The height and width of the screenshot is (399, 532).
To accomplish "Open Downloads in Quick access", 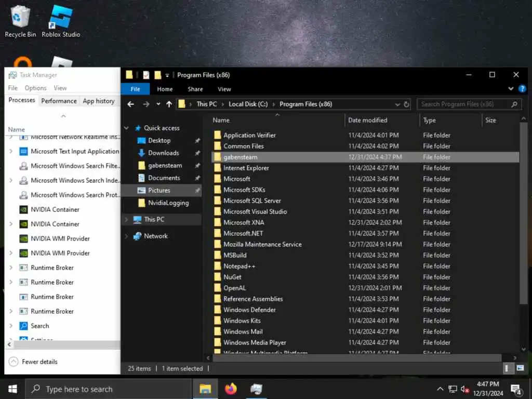I will pyautogui.click(x=163, y=153).
